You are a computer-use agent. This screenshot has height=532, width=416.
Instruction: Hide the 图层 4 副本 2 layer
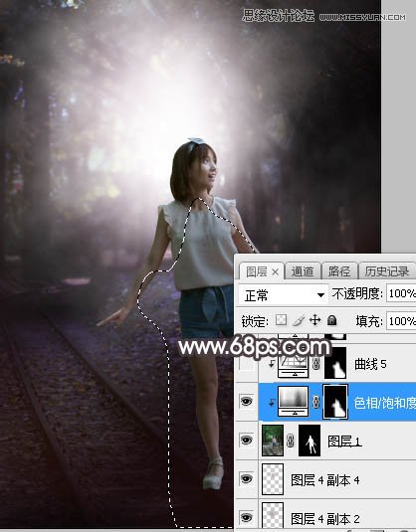(x=247, y=517)
